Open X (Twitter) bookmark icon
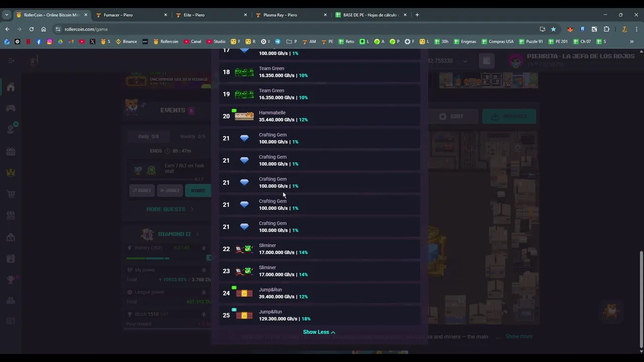 coord(93,42)
